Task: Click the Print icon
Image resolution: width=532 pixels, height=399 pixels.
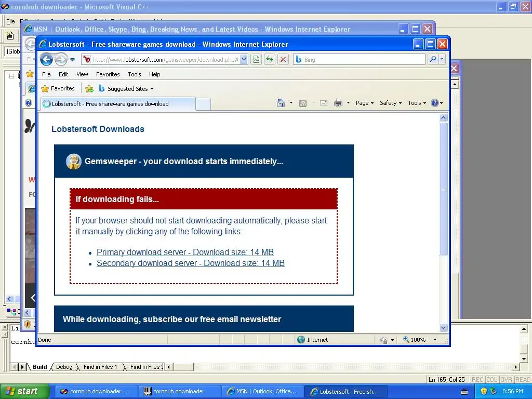Action: coord(338,103)
